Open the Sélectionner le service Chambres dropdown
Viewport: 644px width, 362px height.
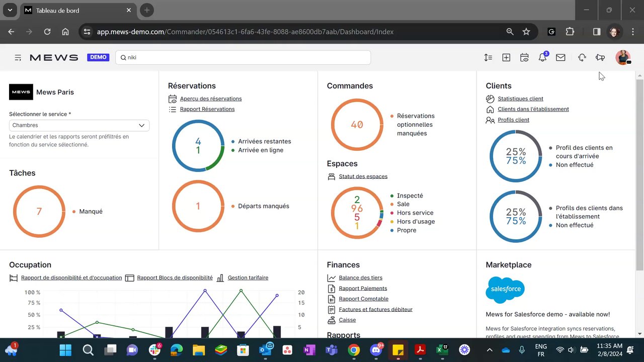pyautogui.click(x=79, y=125)
